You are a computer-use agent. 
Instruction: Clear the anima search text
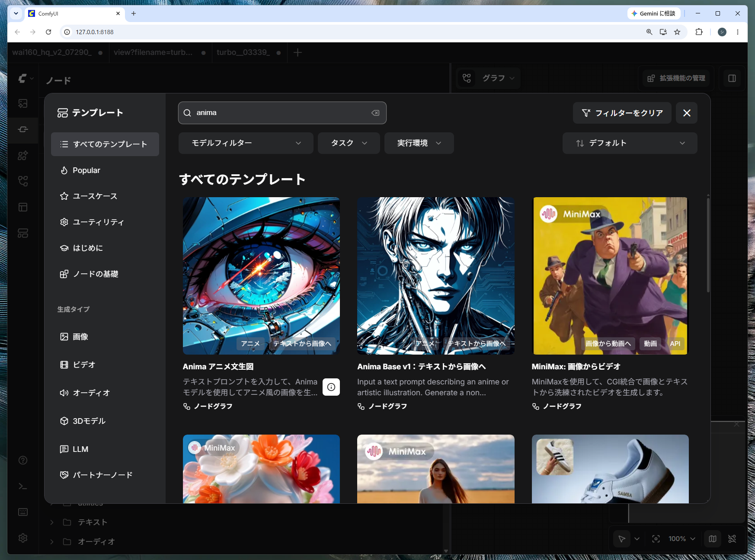pyautogui.click(x=375, y=113)
